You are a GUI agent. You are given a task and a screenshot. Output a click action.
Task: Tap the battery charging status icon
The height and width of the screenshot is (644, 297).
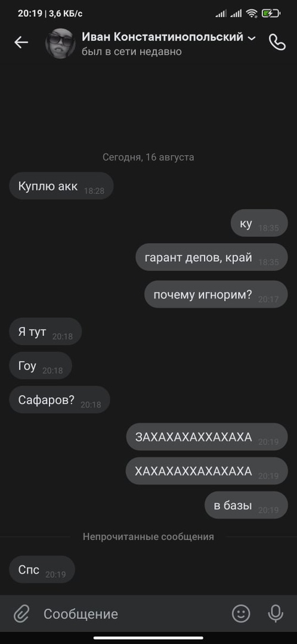(271, 14)
